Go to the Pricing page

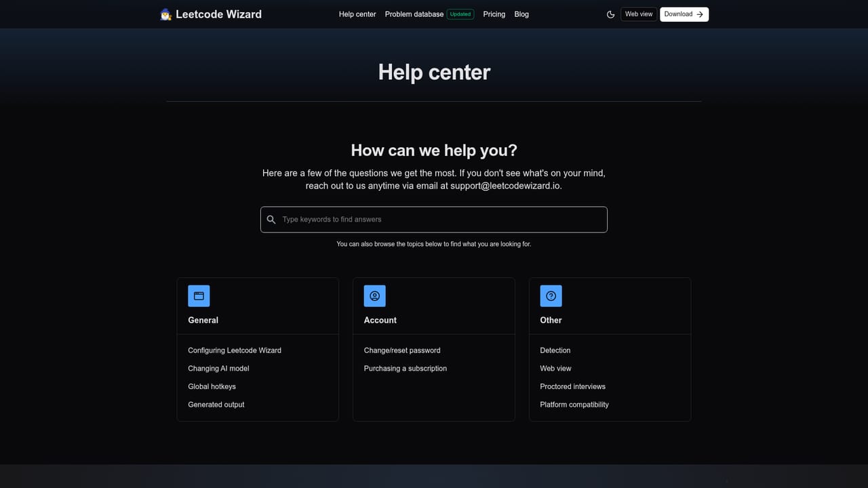pos(494,14)
